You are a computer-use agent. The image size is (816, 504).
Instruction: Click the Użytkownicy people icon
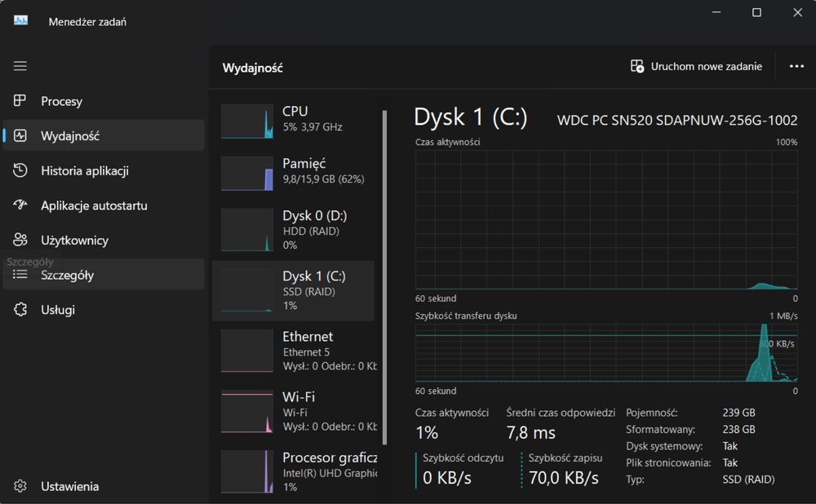point(20,240)
